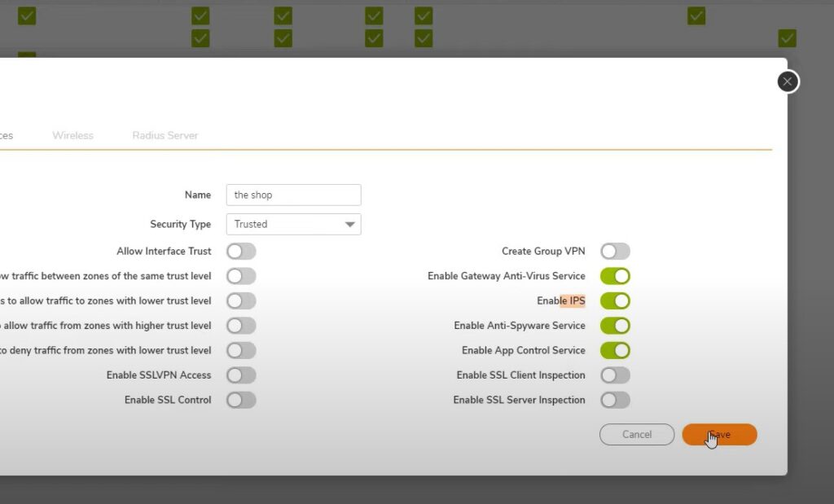Click the Cancel button
Viewport: 834px width, 504px height.
(636, 435)
